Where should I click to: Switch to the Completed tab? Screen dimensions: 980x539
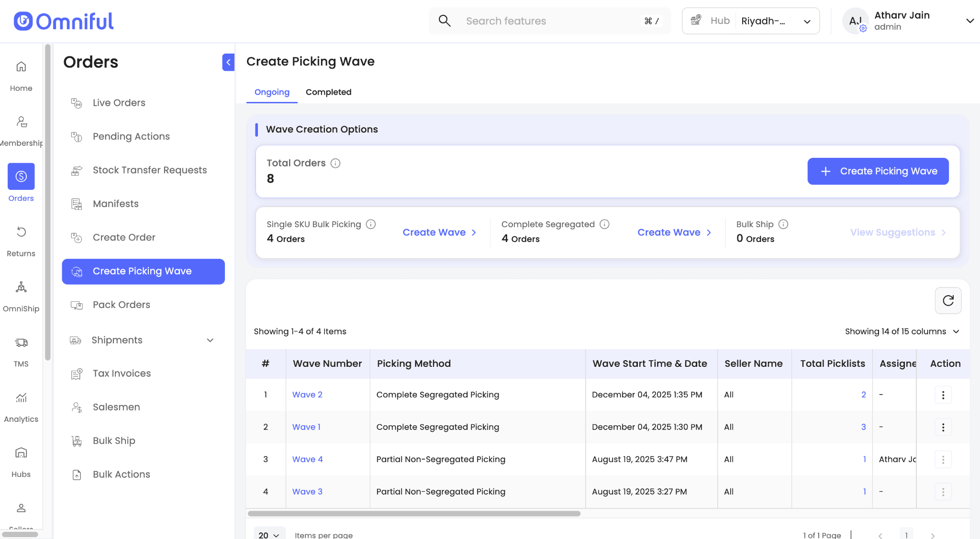pyautogui.click(x=328, y=92)
